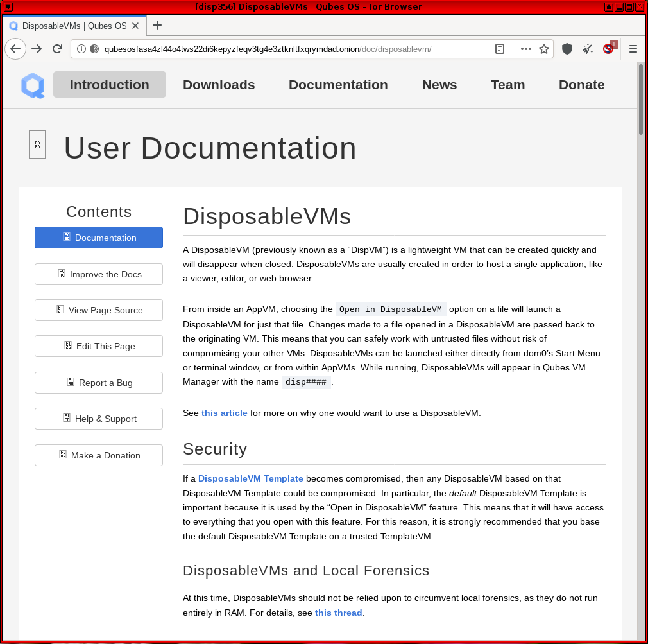The image size is (648, 644).
Task: Open the page actions three-dots menu
Action: [x=525, y=49]
